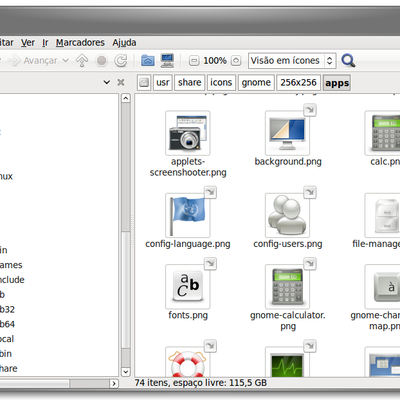Viewport: 400px width, 400px height.
Task: Close the side pane
Action: [121, 82]
